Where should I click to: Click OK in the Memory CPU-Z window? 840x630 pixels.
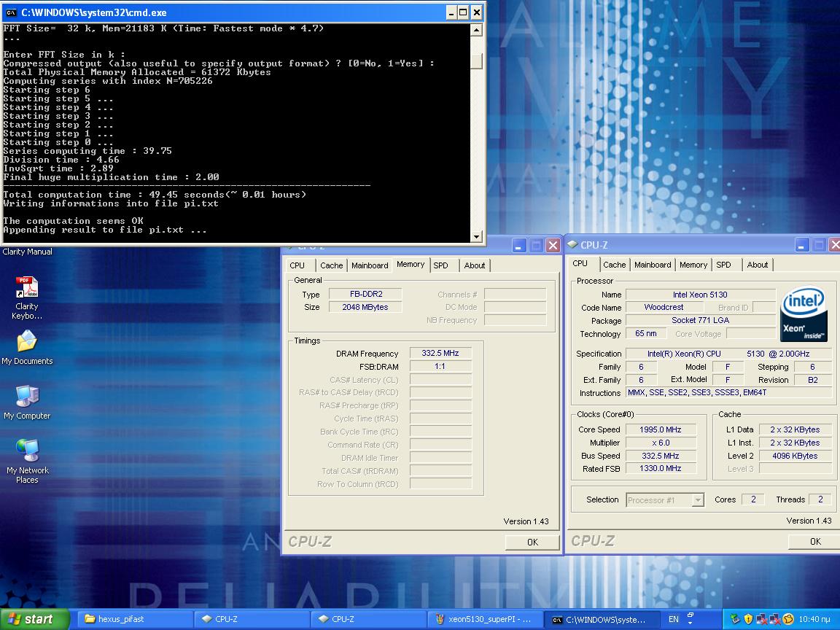(x=532, y=542)
